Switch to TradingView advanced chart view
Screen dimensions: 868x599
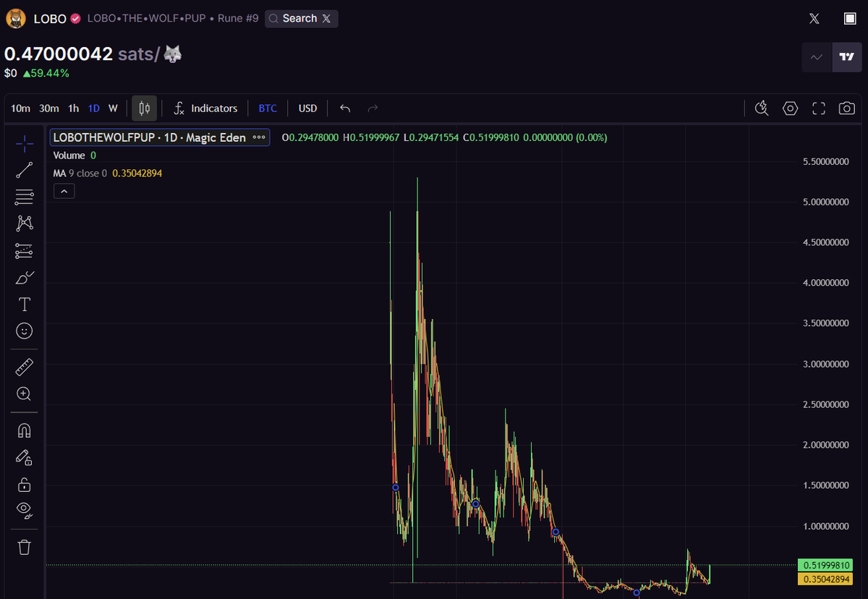(x=846, y=57)
